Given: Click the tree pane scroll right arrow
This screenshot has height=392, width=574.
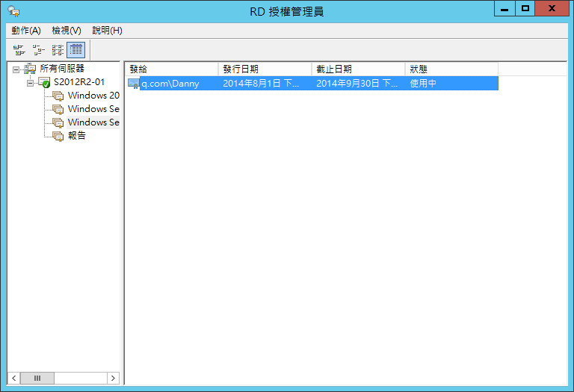Looking at the screenshot, I should tap(113, 378).
